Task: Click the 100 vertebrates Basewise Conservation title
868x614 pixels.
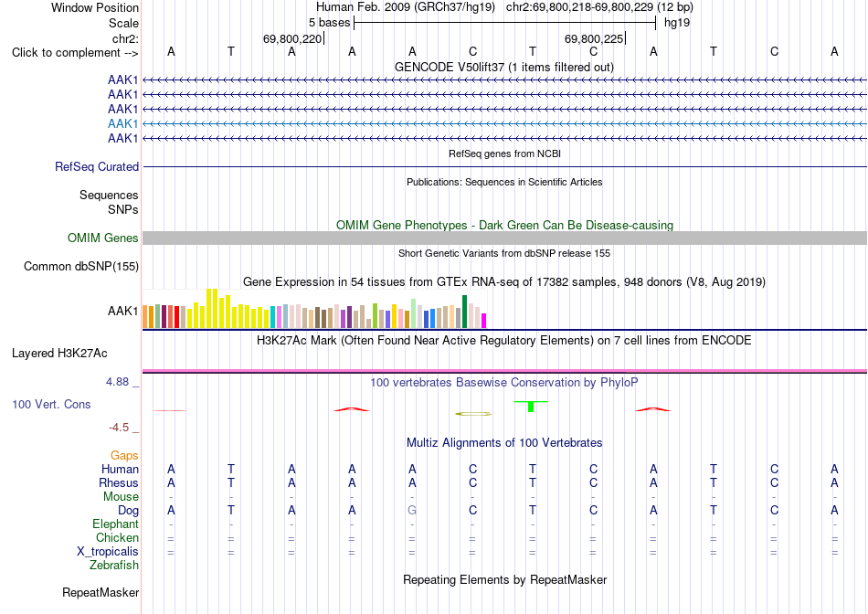Action: point(504,383)
